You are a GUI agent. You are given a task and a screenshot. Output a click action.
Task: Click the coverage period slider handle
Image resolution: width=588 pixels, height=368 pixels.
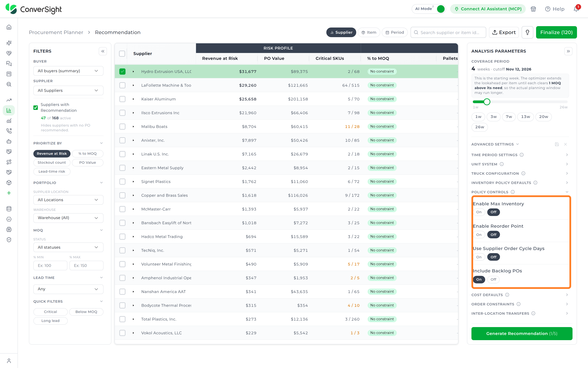tap(487, 102)
